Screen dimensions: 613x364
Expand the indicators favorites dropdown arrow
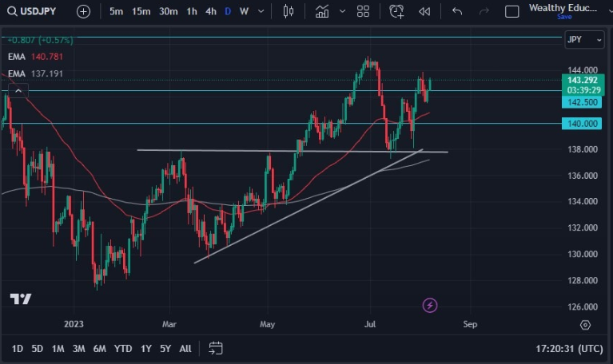click(x=342, y=11)
